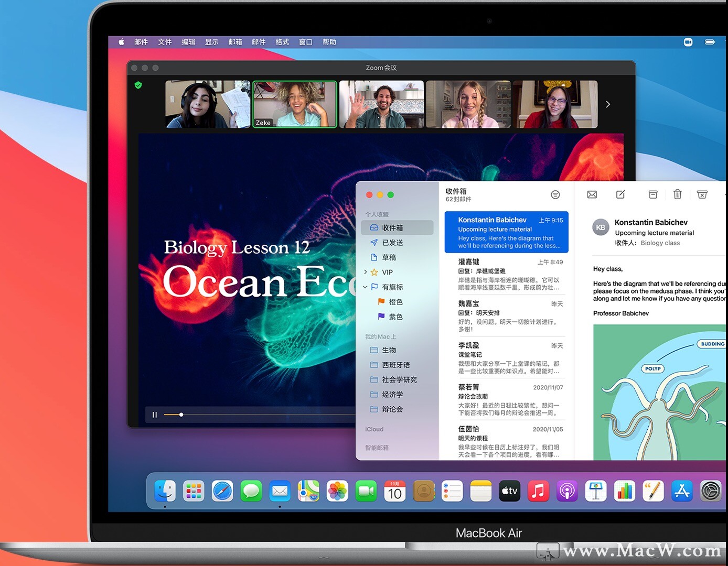
Task: Open Reminders from the Dock
Action: [x=452, y=491]
